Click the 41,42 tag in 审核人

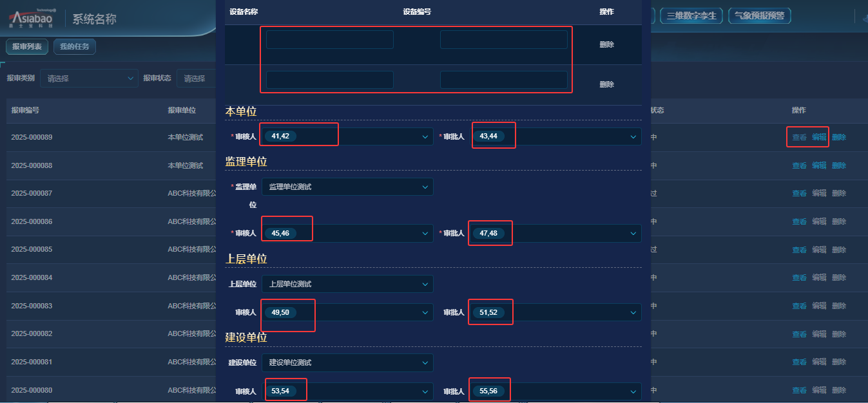click(280, 136)
